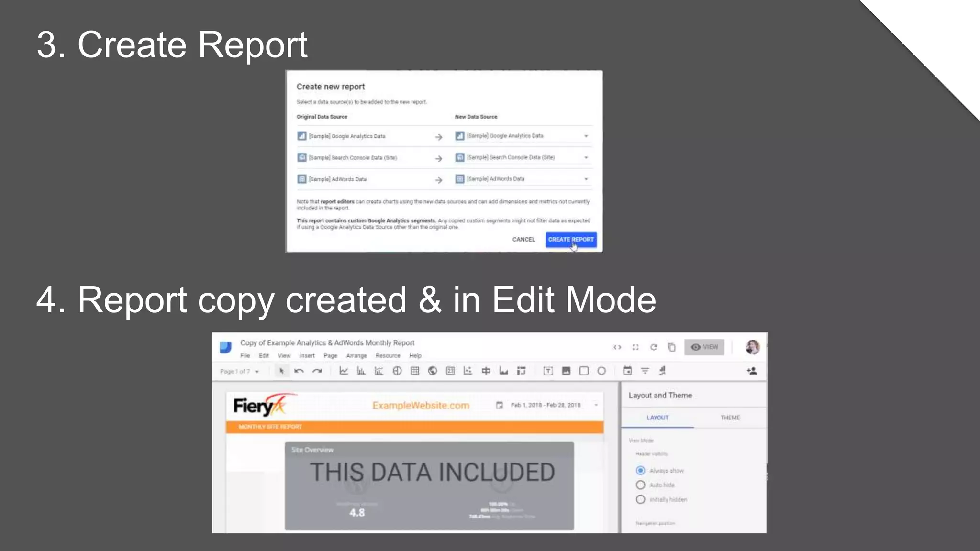Screen dimensions: 980x551
Task: Select the selection arrow tool
Action: tap(281, 371)
